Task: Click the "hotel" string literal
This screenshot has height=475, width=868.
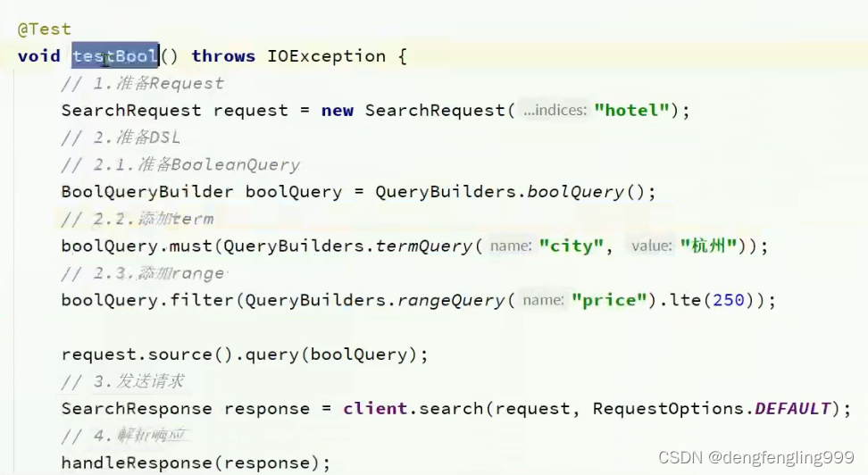Action: [x=637, y=111]
